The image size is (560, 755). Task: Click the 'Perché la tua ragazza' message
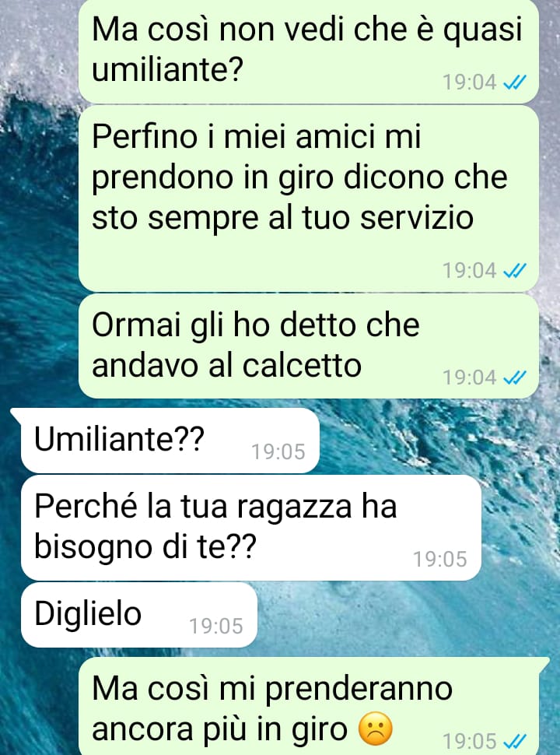click(250, 527)
